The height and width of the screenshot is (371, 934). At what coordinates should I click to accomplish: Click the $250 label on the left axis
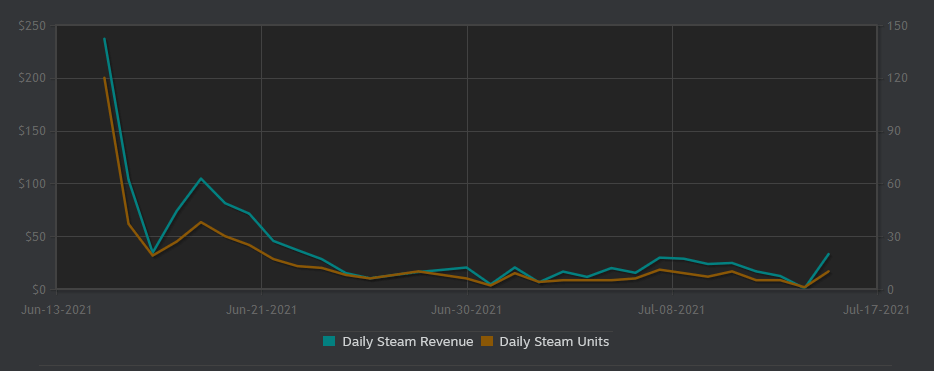click(x=34, y=26)
